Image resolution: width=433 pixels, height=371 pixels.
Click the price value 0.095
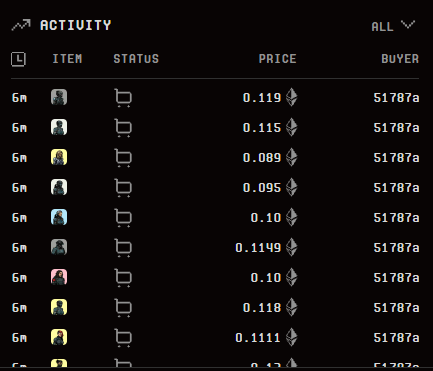(x=262, y=188)
